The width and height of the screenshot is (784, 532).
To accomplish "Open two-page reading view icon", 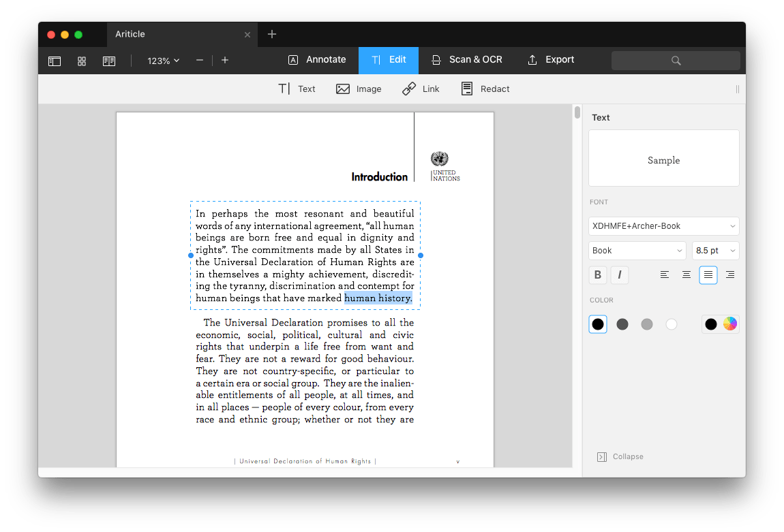I will click(x=109, y=61).
